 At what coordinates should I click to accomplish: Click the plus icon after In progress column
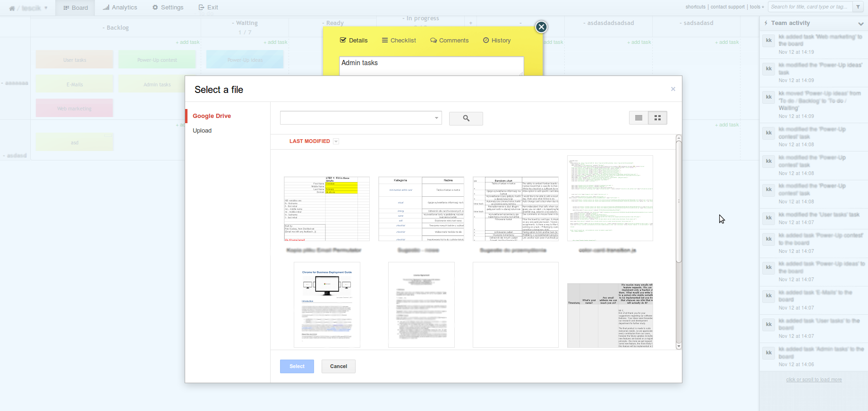click(470, 23)
